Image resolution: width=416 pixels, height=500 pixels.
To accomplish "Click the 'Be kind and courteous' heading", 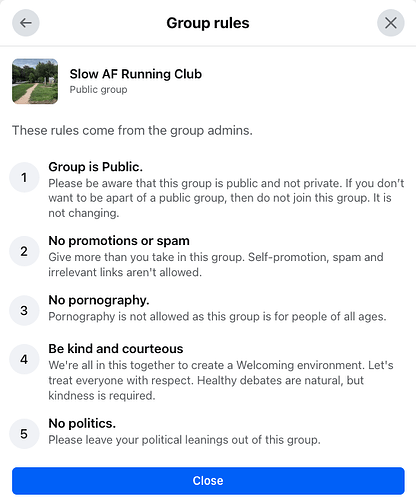I will point(116,349).
